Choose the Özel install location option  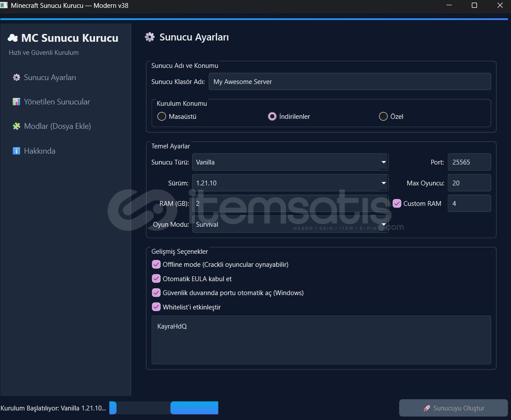(x=383, y=117)
